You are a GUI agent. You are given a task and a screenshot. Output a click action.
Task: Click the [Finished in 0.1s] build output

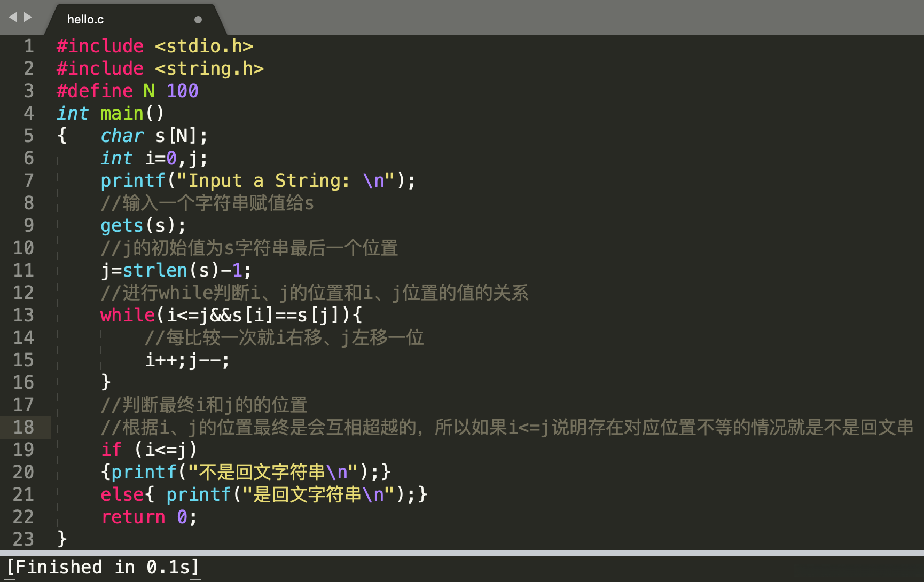click(103, 567)
